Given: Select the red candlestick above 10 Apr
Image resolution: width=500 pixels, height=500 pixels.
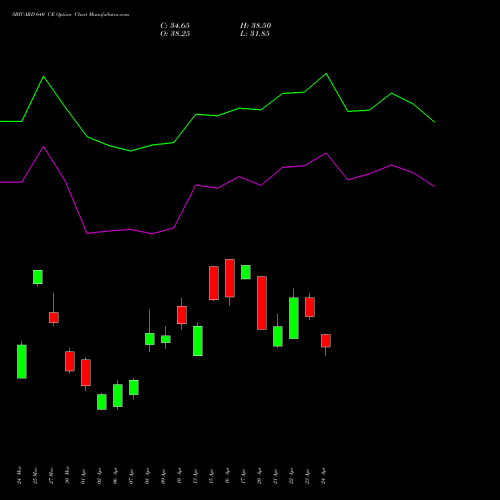Looking at the screenshot, I should [x=182, y=315].
